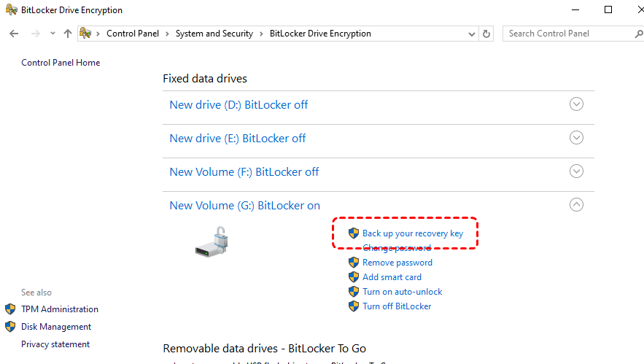Click Turn off BitLocker link
Screen dimensions: 644x364
pyautogui.click(x=397, y=306)
